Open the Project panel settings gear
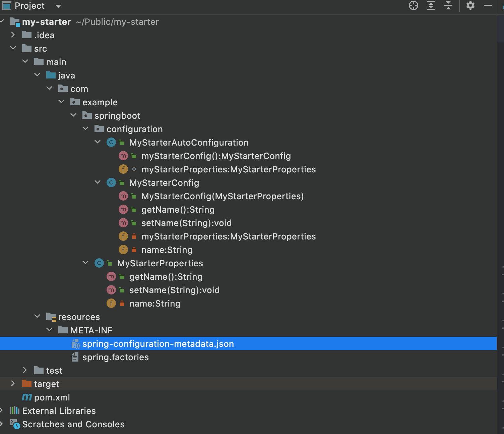The image size is (504, 434). (470, 6)
